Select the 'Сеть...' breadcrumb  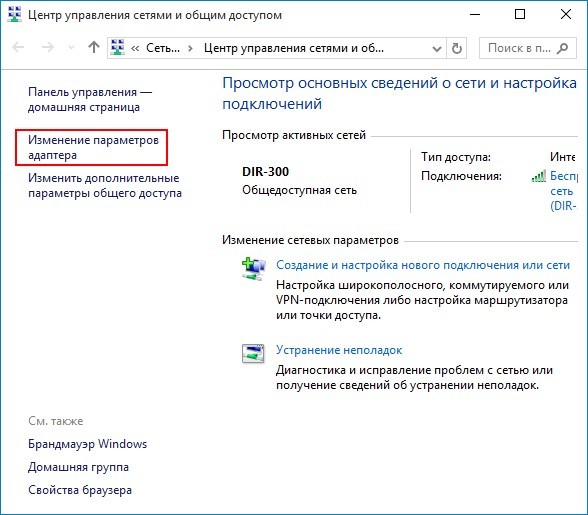[x=163, y=48]
